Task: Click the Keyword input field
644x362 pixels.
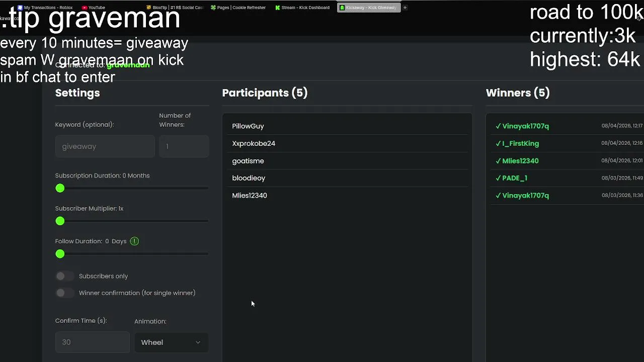Action: tap(105, 146)
